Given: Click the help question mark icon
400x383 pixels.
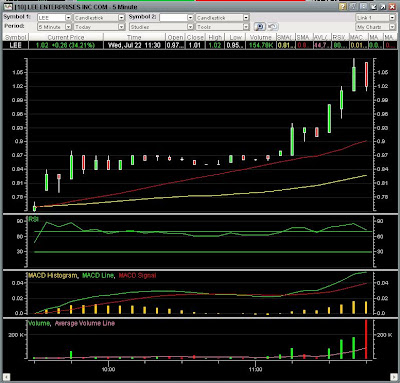Looking at the screenshot, I should (342, 7).
